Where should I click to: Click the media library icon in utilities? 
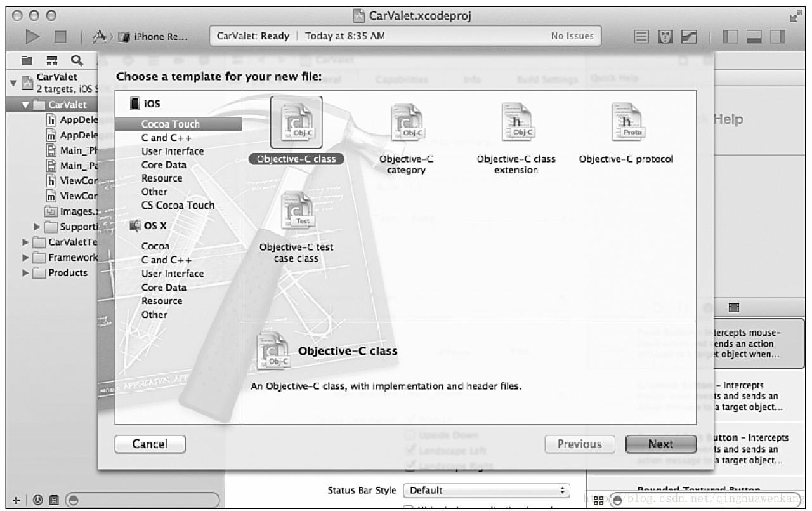pos(734,307)
